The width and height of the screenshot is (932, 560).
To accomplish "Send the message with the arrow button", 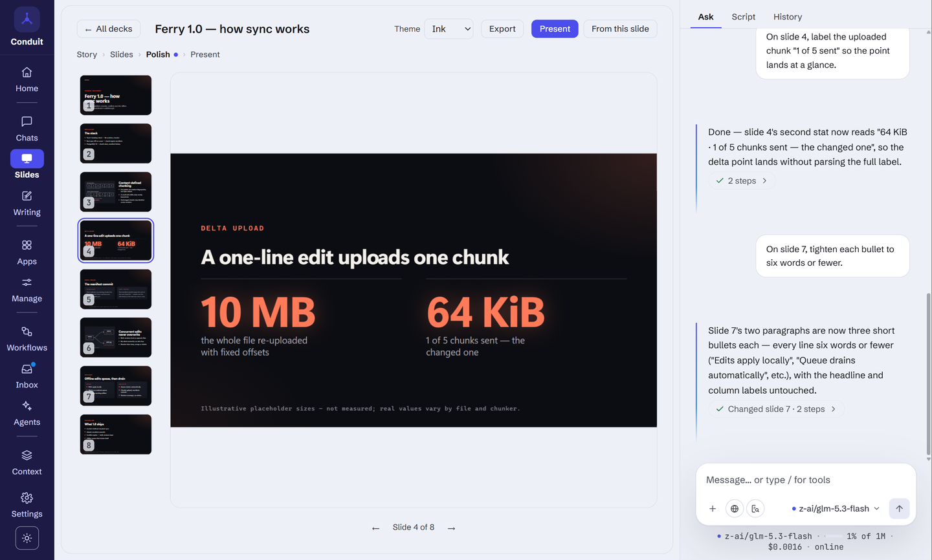I will [x=899, y=508].
